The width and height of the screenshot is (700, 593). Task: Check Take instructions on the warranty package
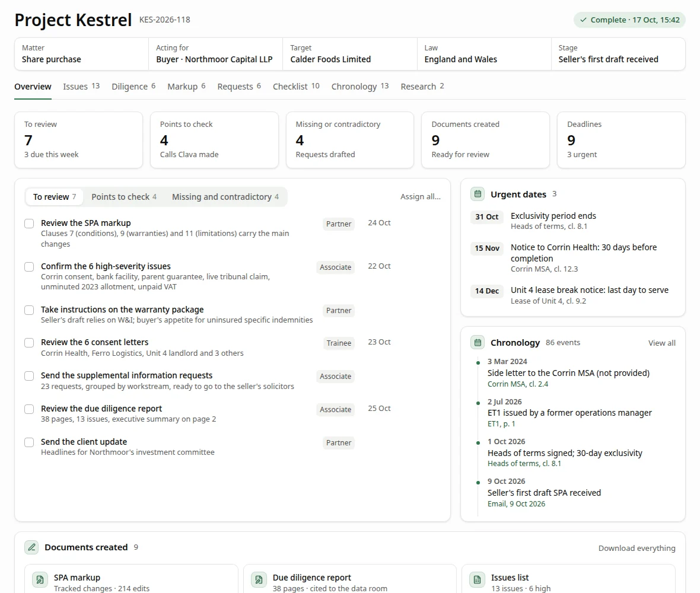(x=29, y=310)
